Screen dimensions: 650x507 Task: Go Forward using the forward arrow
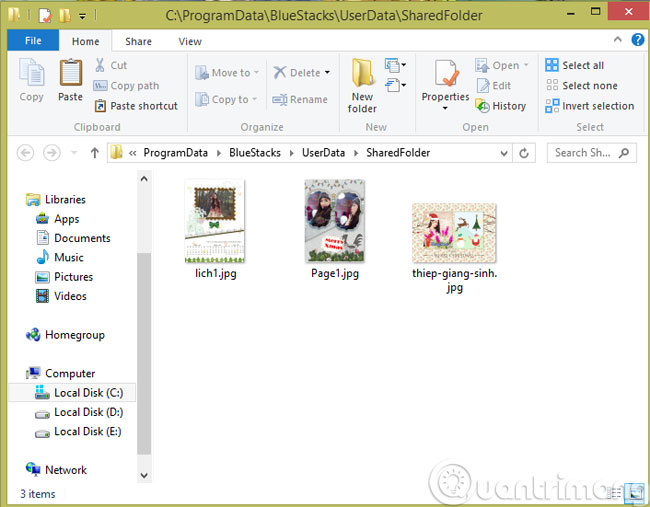[x=52, y=153]
